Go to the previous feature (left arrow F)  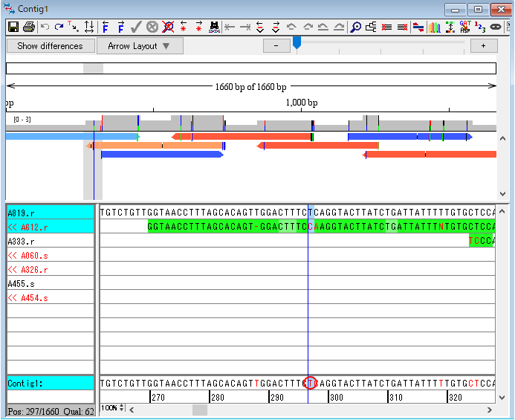(x=105, y=27)
